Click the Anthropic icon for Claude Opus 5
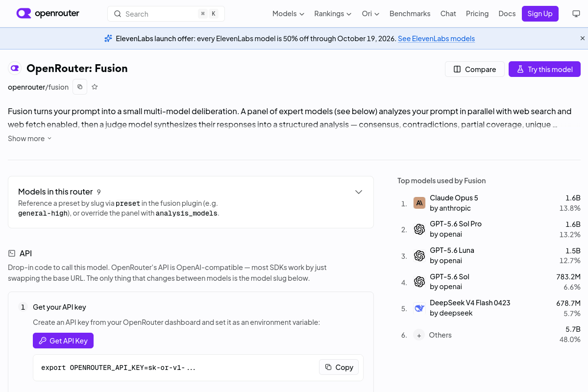 tap(419, 203)
